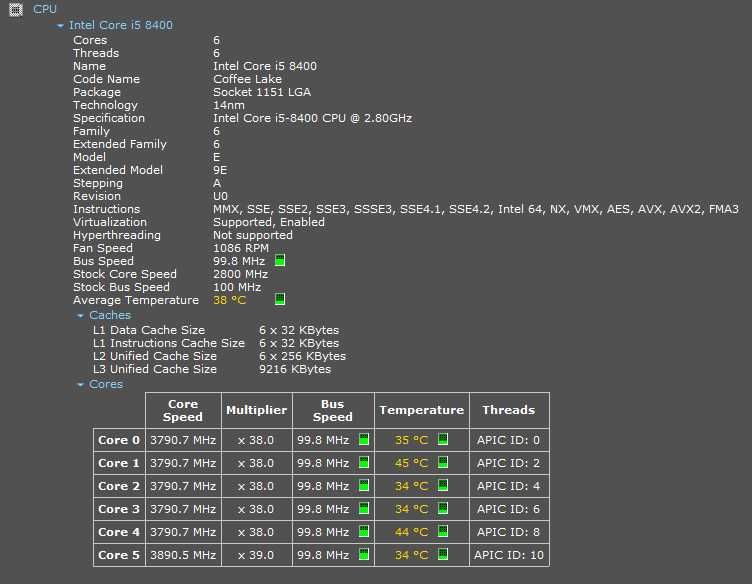Click Core 2 bus speed green indicator
The height and width of the screenshot is (584, 752).
(364, 486)
